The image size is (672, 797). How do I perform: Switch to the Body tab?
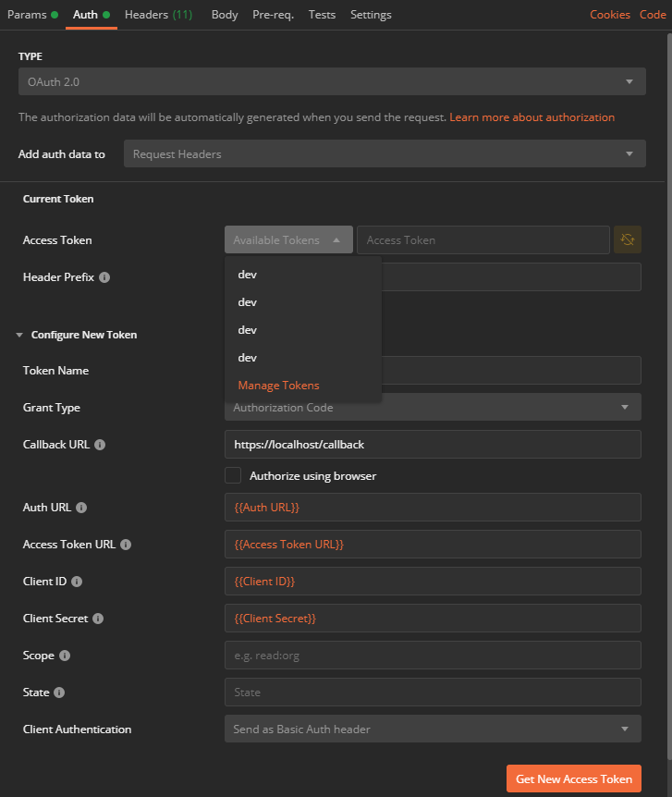pyautogui.click(x=224, y=15)
